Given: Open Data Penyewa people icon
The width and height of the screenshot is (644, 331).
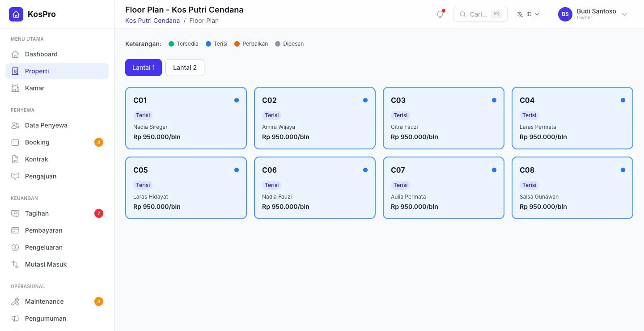Looking at the screenshot, I should (15, 125).
